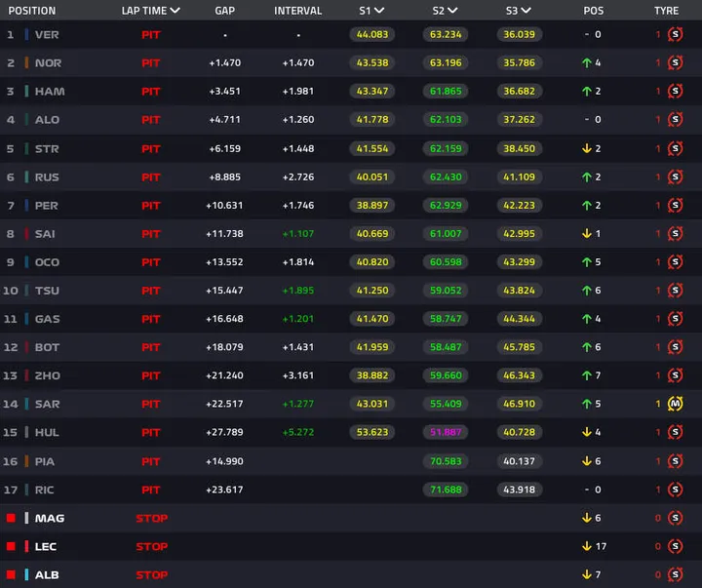
Task: Select driver VER in row 1
Action: (47, 34)
